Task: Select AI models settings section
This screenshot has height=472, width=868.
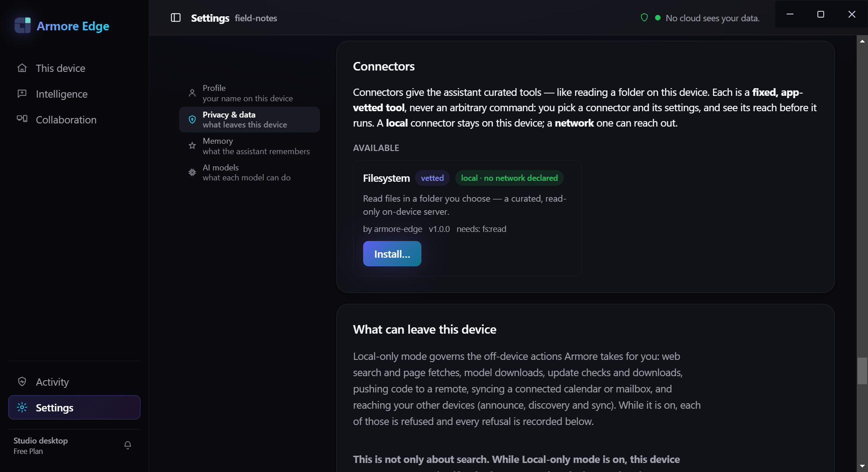Action: pyautogui.click(x=250, y=172)
